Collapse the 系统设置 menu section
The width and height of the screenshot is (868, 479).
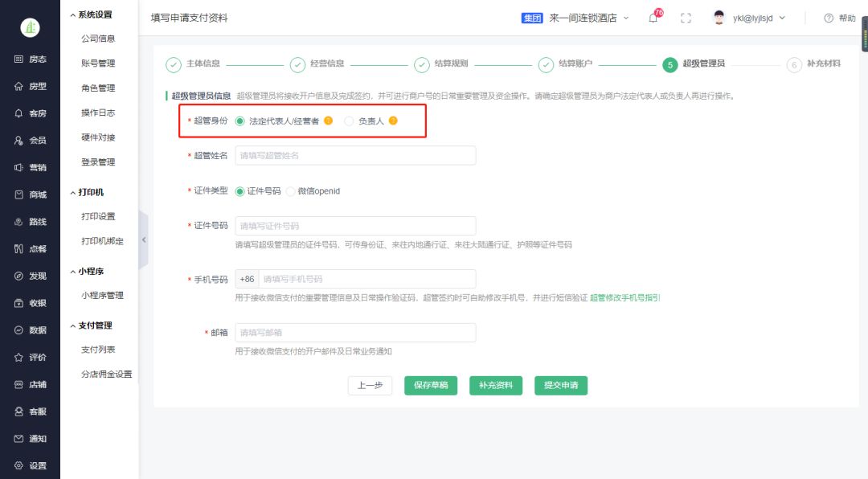(94, 14)
